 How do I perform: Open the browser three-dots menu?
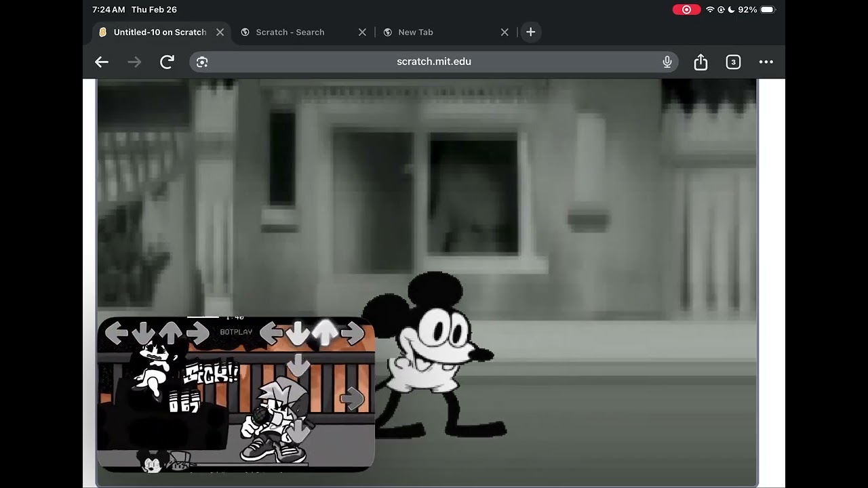(x=766, y=62)
